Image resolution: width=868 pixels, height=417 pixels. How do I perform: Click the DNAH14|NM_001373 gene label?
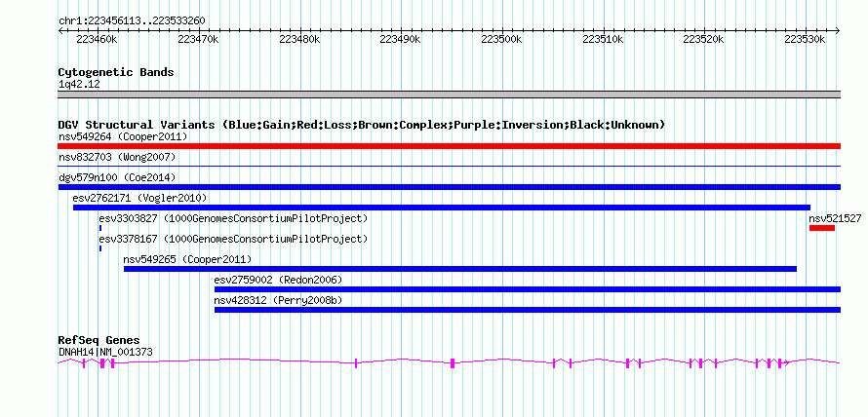pyautogui.click(x=105, y=352)
